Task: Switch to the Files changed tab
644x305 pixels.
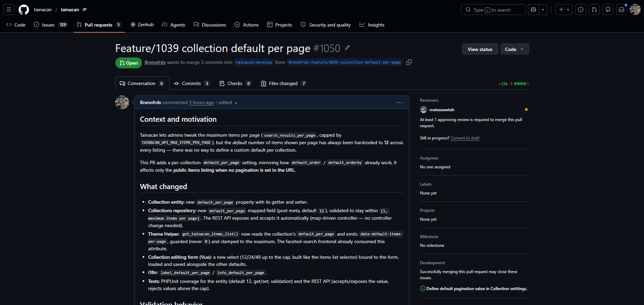Action: (284, 83)
